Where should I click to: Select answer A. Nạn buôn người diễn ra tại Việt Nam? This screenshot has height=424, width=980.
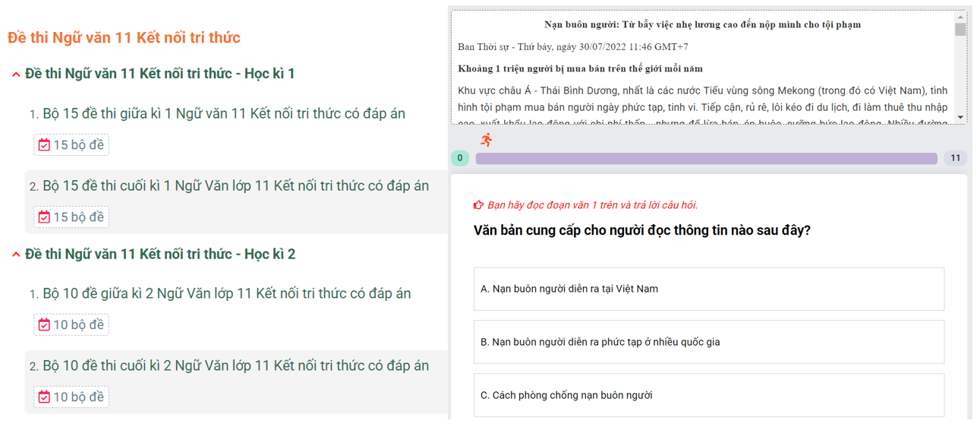(708, 289)
